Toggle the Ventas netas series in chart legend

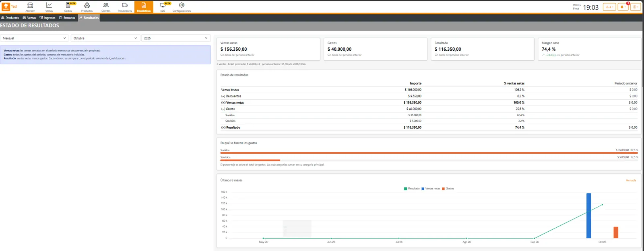[x=431, y=189]
